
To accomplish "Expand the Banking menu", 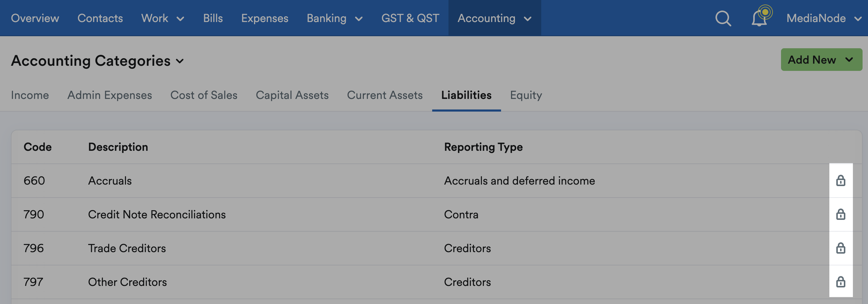I will pyautogui.click(x=335, y=18).
